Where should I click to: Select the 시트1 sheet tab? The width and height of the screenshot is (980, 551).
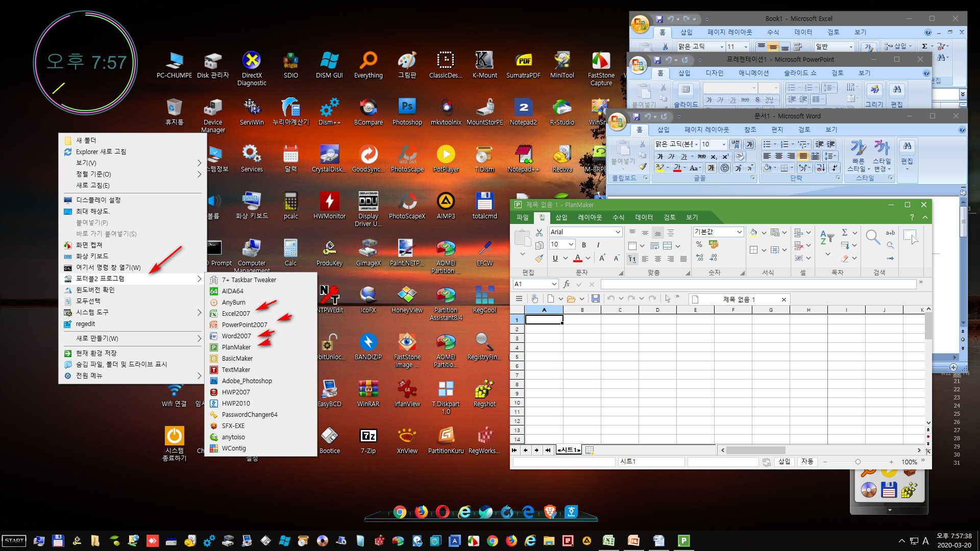click(x=569, y=450)
